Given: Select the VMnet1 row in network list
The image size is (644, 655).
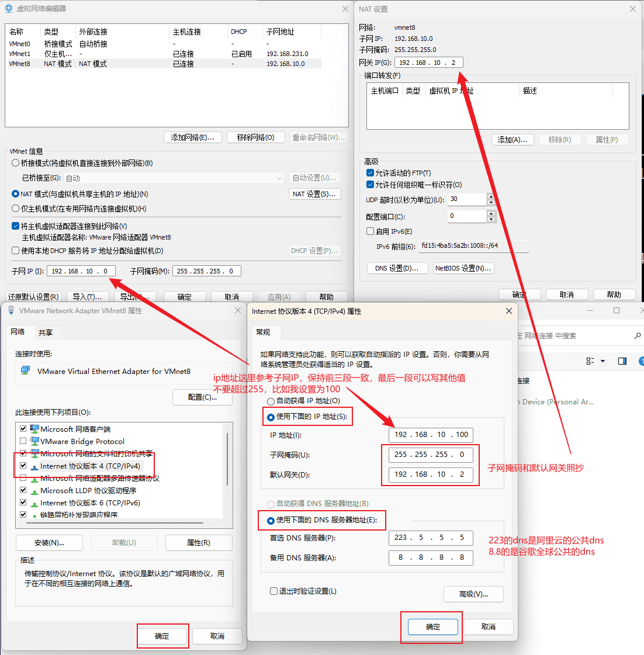Looking at the screenshot, I should [165, 54].
